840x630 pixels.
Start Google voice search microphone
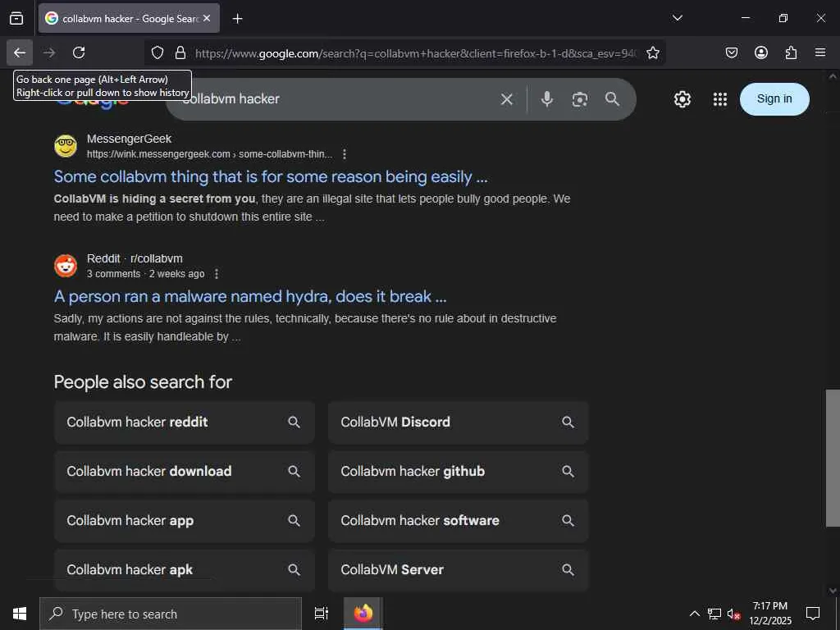546,99
